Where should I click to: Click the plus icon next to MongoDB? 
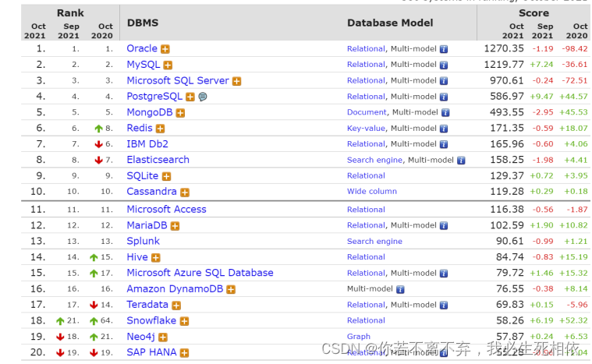pyautogui.click(x=180, y=113)
